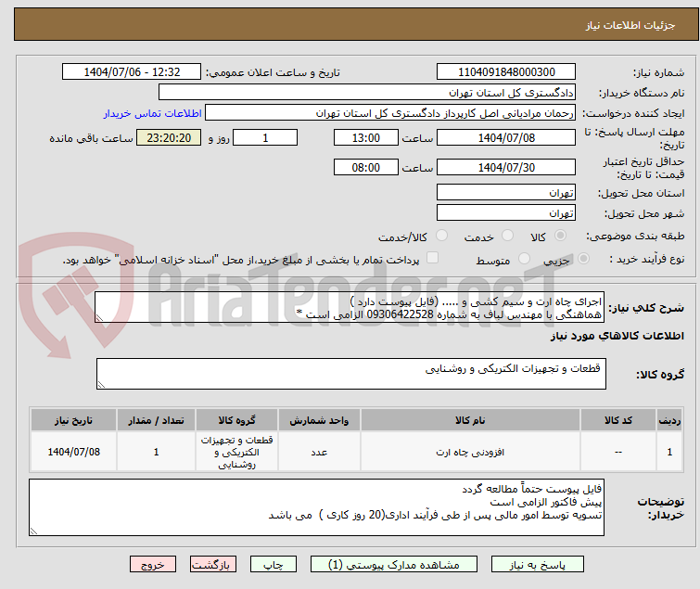The image size is (700, 589).
Task: Click the 'پاسخ به نیاز' button
Action: pos(537,565)
